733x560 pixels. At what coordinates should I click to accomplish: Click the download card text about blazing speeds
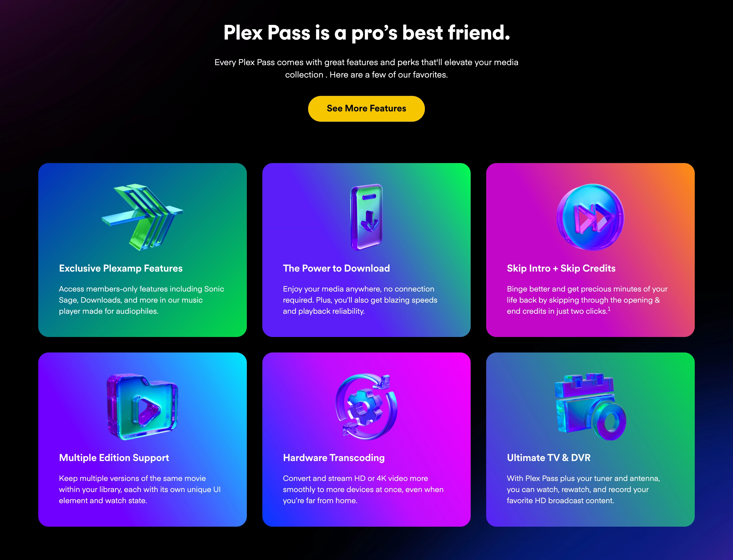point(360,300)
